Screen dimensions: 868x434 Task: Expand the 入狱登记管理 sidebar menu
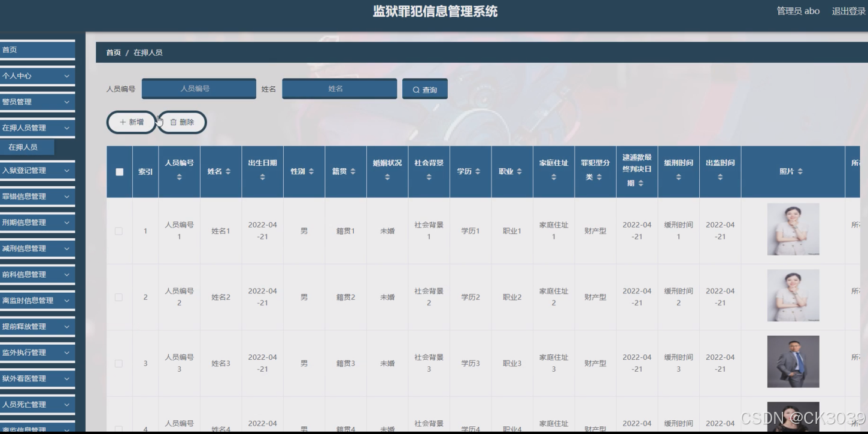tap(37, 170)
